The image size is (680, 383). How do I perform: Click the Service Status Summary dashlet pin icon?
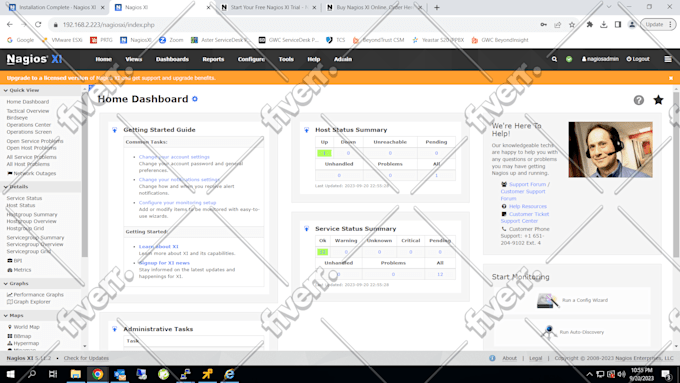pos(306,229)
